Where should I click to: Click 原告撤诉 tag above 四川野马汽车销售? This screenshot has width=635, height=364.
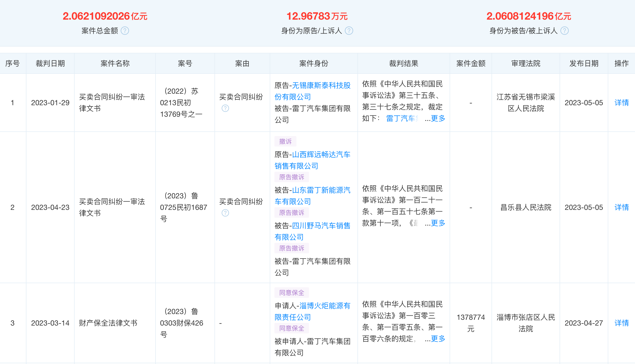point(292,212)
